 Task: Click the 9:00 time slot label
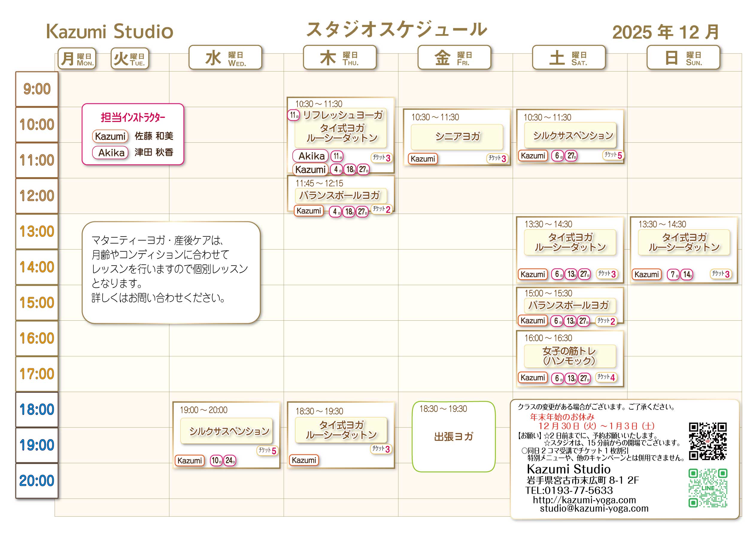point(37,89)
